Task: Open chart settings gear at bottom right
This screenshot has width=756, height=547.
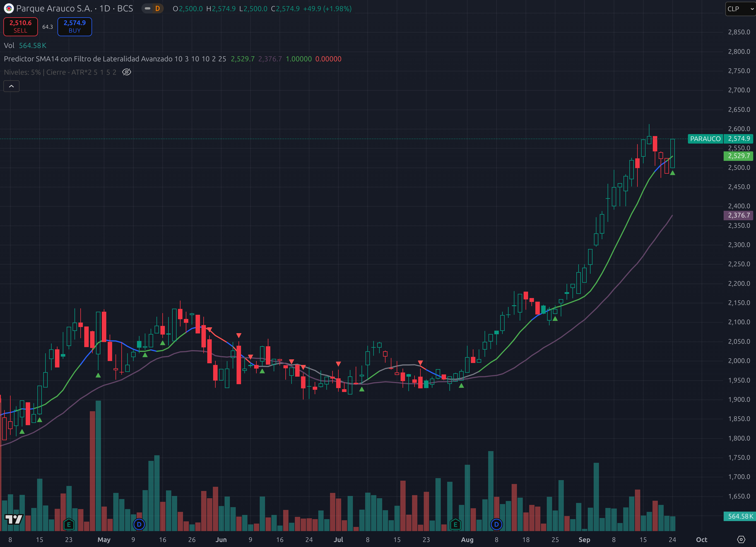Action: pos(741,539)
